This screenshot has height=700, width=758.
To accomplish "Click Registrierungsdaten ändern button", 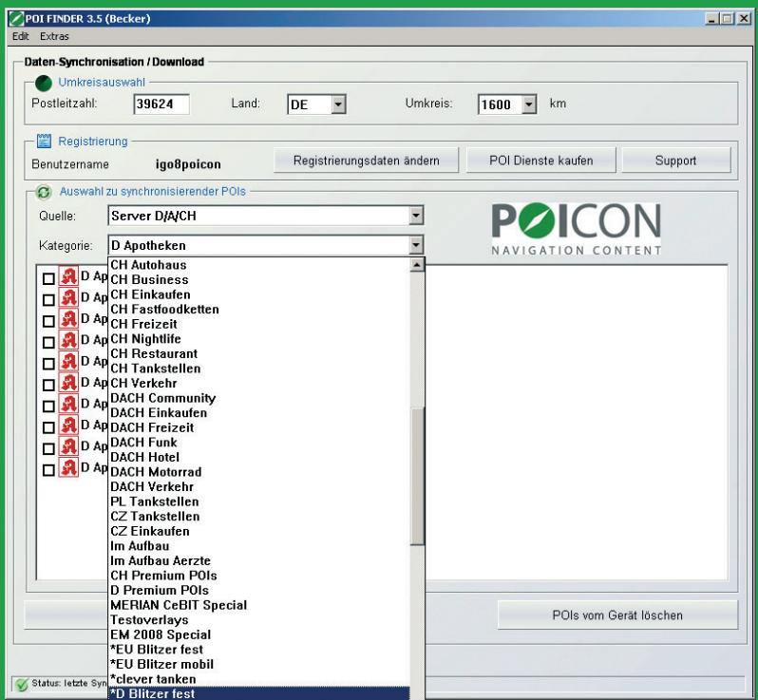I will click(366, 161).
